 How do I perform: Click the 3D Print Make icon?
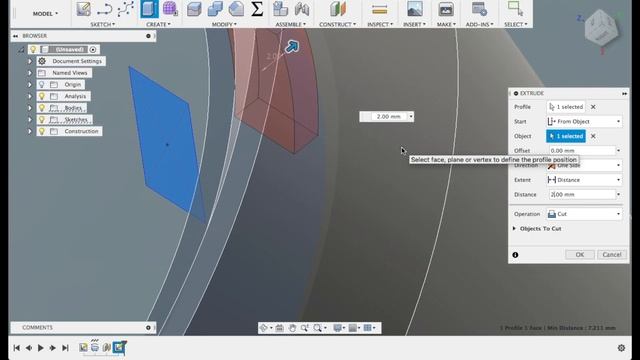[446, 9]
